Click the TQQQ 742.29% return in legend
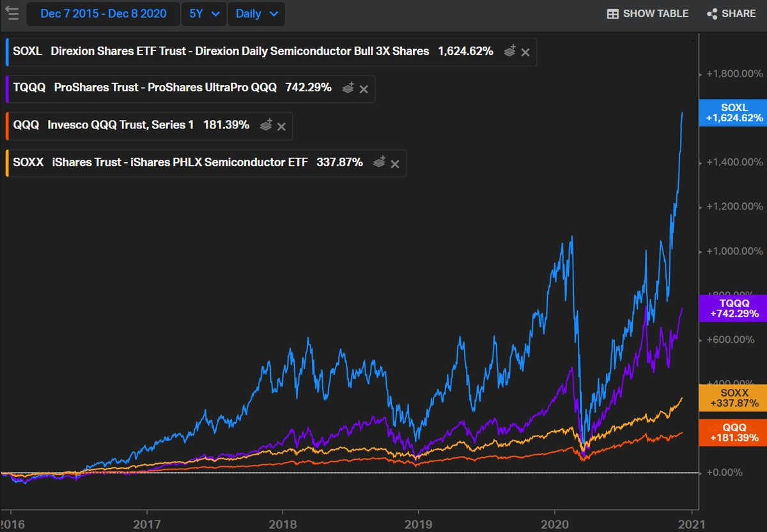 click(308, 87)
